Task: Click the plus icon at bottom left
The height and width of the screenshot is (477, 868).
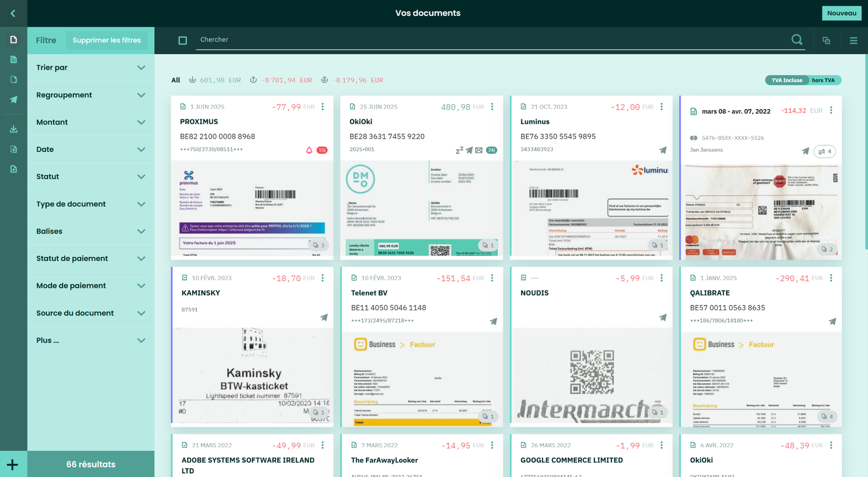Action: (x=13, y=464)
